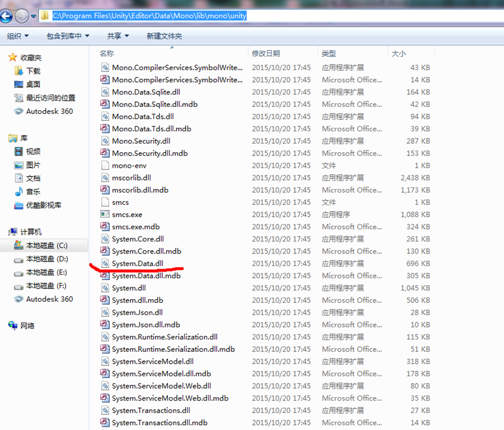Click the System.Core.dll file icon
This screenshot has height=430, width=504.
pos(105,239)
